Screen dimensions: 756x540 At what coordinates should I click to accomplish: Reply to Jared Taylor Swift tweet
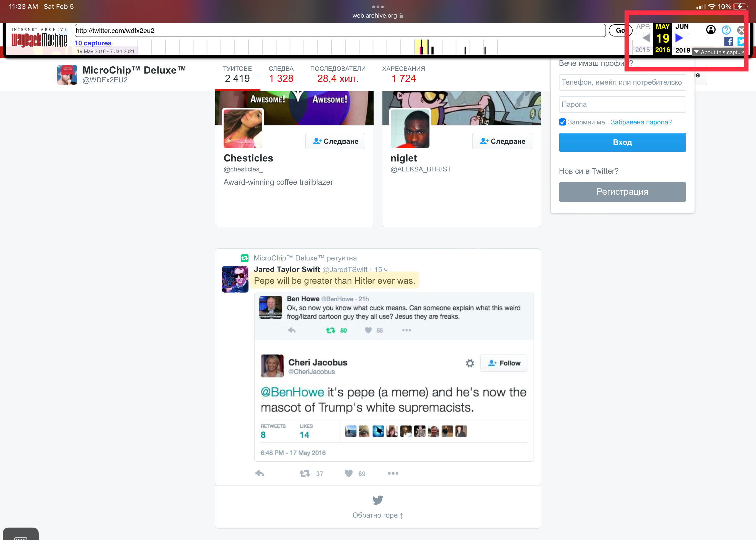point(260,473)
